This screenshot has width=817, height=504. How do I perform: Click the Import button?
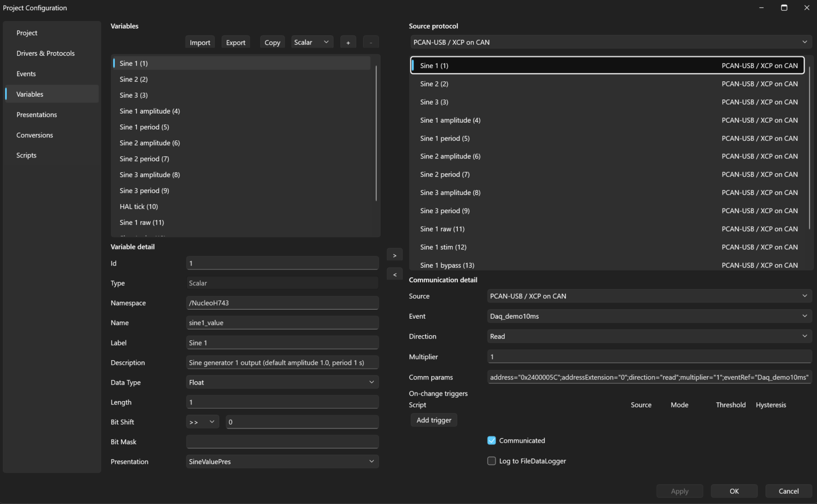(200, 43)
